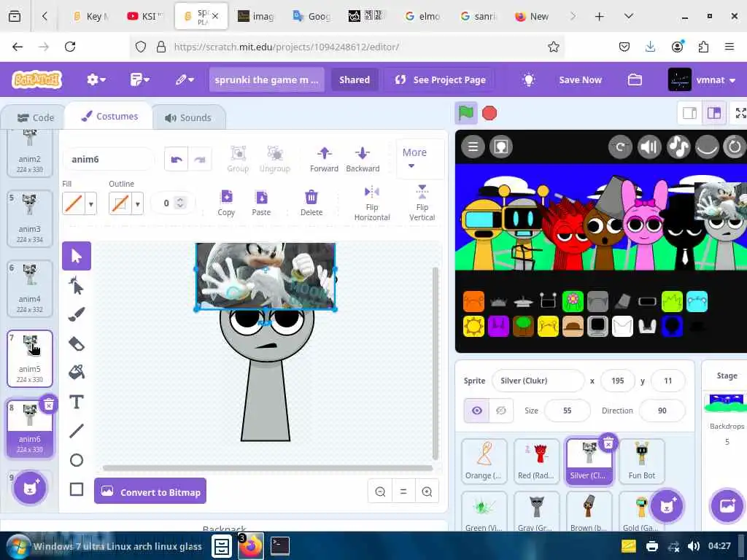
Task: Click the green flag to start
Action: pyautogui.click(x=466, y=113)
